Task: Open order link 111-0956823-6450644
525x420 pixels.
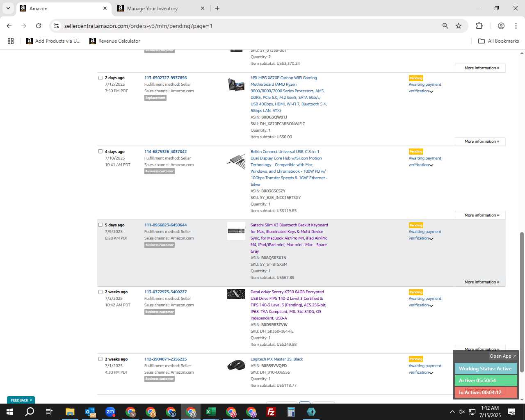Action: click(x=165, y=225)
